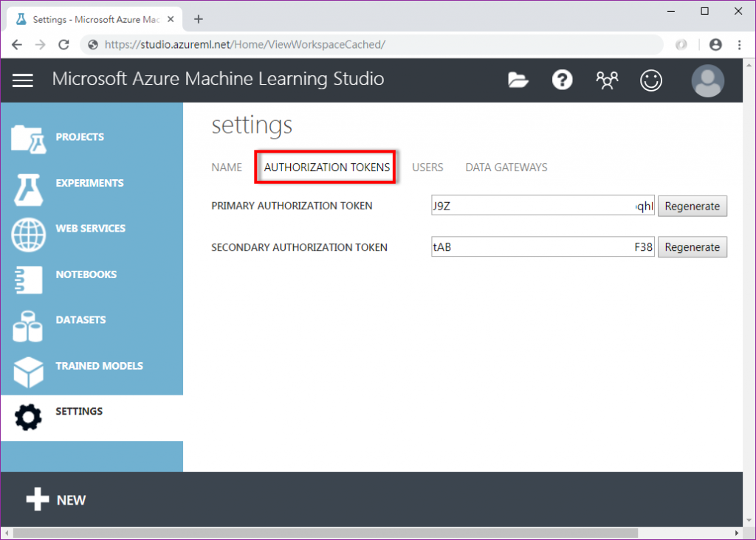
Task: Click the scroll left arrow at bottom
Action: tap(7, 533)
